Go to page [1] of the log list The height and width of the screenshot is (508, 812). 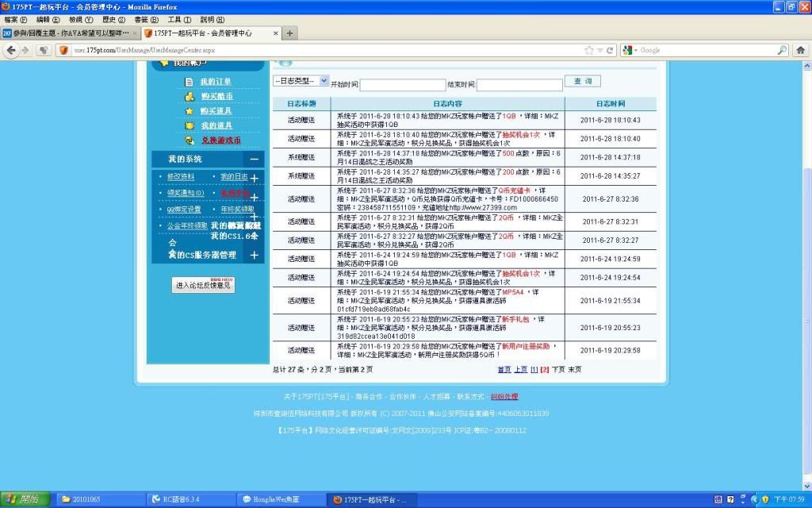534,370
